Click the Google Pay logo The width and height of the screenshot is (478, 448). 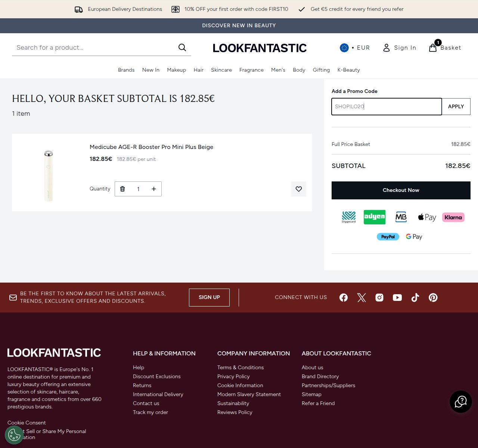point(414,237)
